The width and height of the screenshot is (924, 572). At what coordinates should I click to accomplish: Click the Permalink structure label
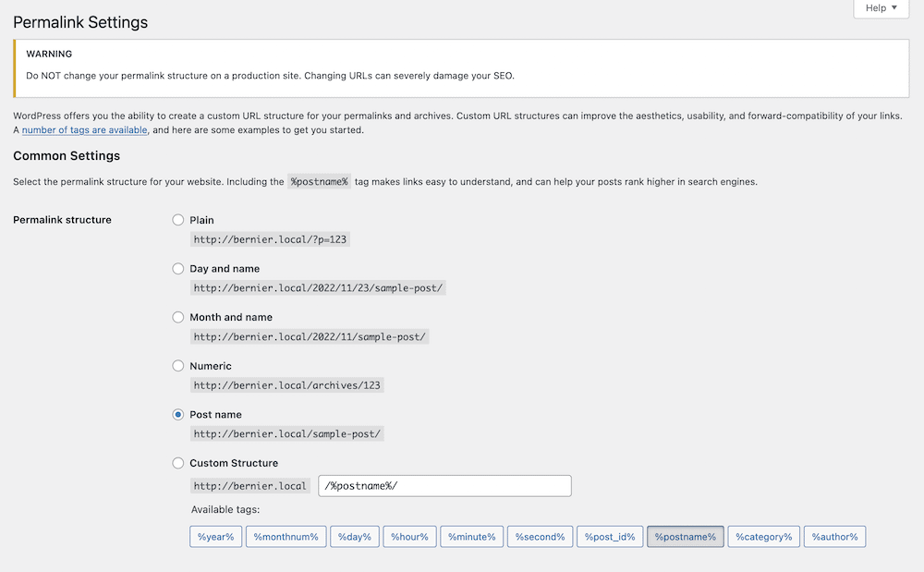[x=63, y=220]
